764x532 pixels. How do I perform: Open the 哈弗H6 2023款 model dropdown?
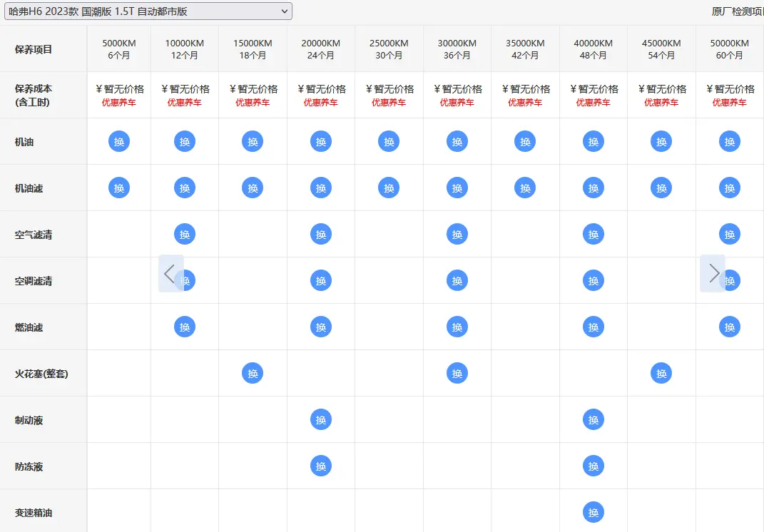[x=148, y=11]
